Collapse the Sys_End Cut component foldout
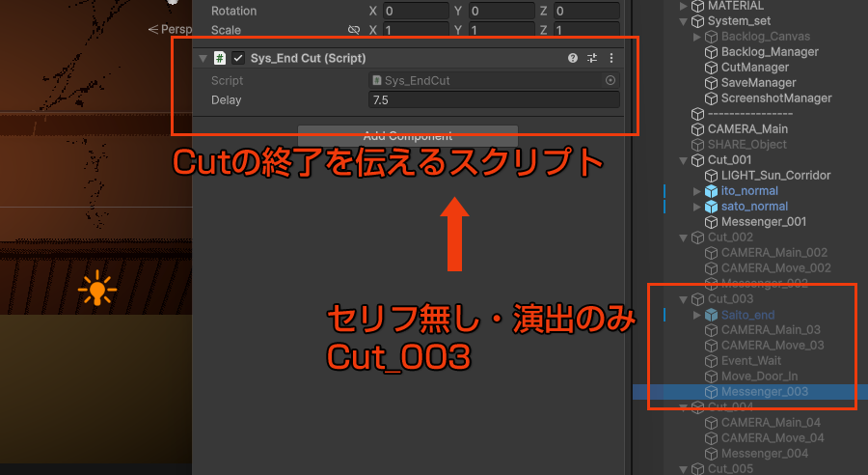The image size is (868, 475). pyautogui.click(x=203, y=58)
